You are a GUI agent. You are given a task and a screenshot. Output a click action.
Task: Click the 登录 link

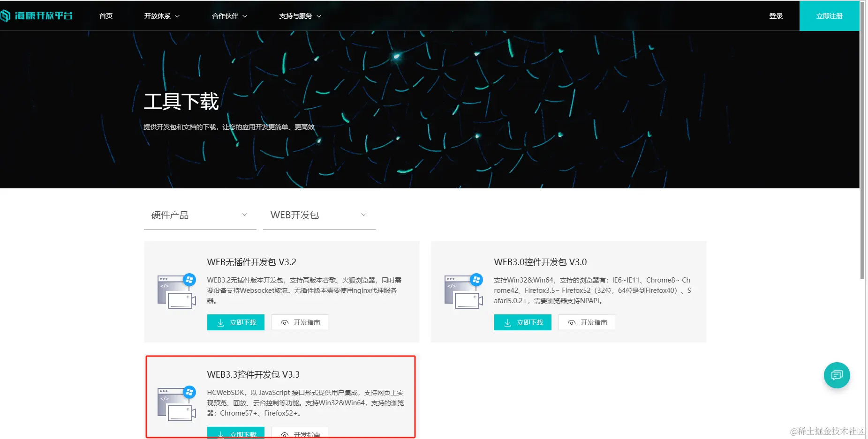click(776, 16)
